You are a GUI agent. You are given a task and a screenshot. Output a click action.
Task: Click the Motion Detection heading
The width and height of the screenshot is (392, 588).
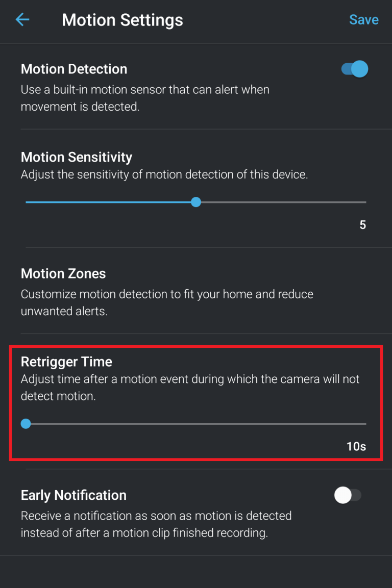[x=74, y=69]
